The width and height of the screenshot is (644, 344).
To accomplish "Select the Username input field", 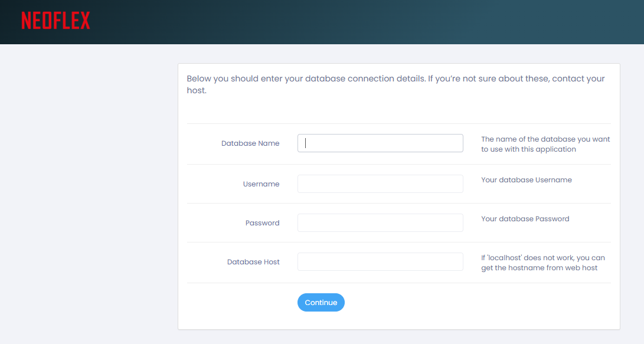I will (380, 184).
